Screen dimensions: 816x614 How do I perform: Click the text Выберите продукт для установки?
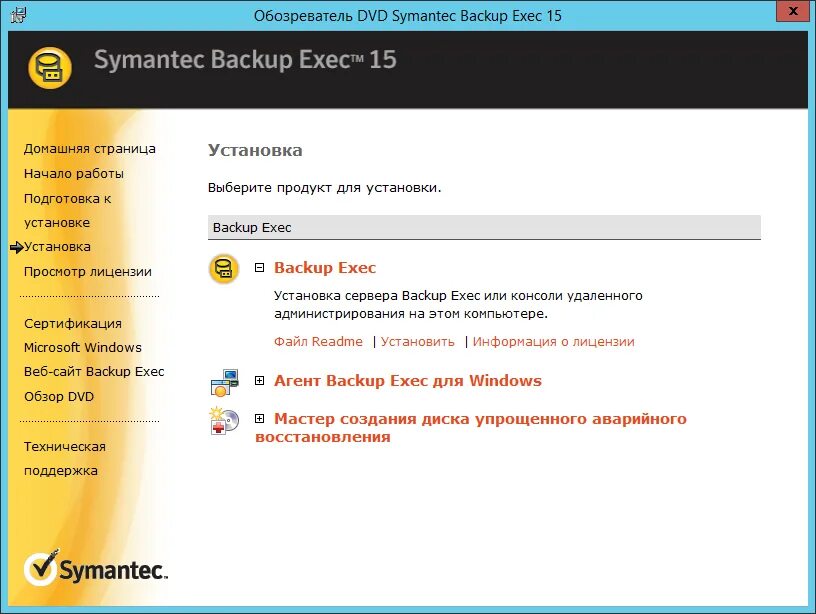[x=324, y=188]
